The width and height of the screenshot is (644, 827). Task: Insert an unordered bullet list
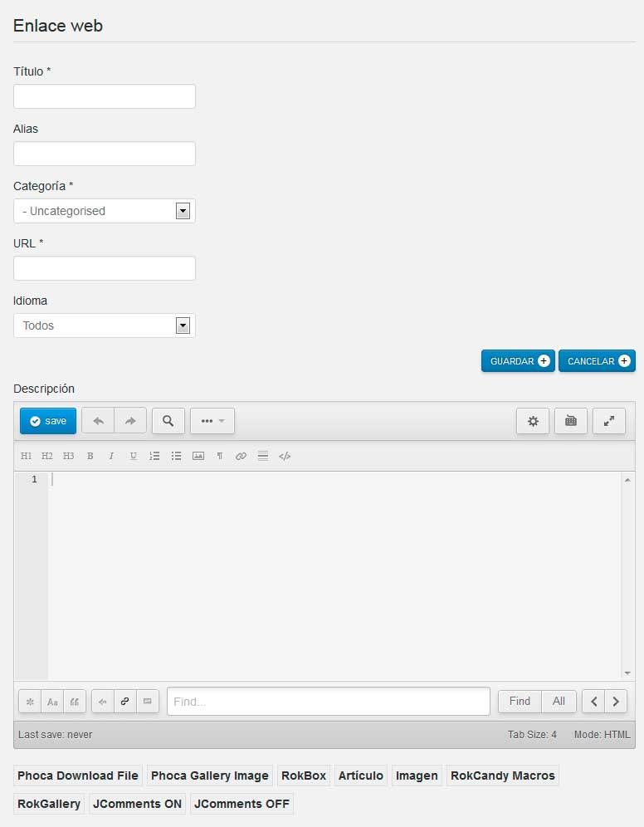176,456
